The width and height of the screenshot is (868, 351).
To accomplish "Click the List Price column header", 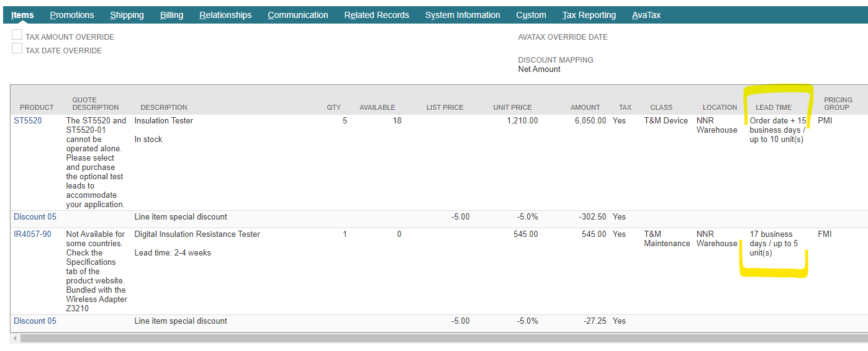I will [x=445, y=107].
